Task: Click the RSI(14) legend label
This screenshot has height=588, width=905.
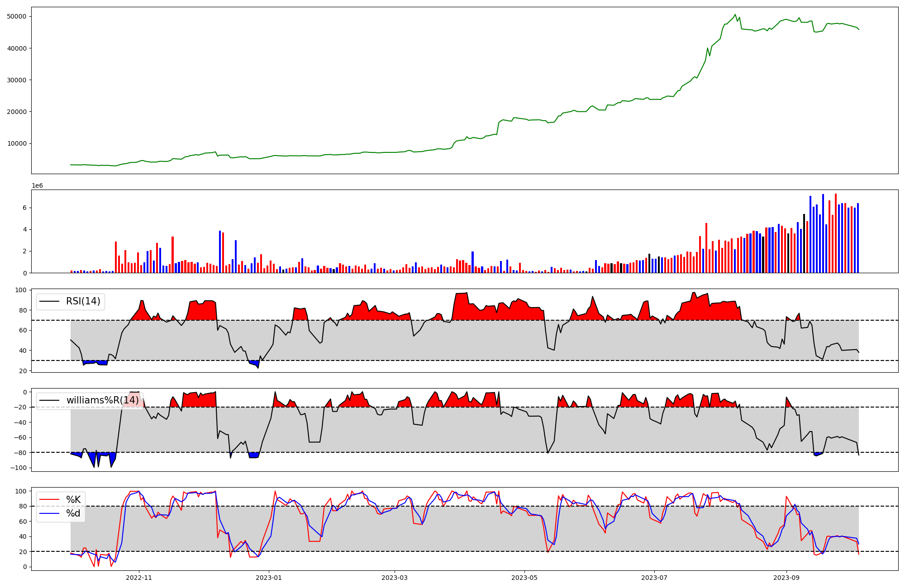Action: (83, 301)
